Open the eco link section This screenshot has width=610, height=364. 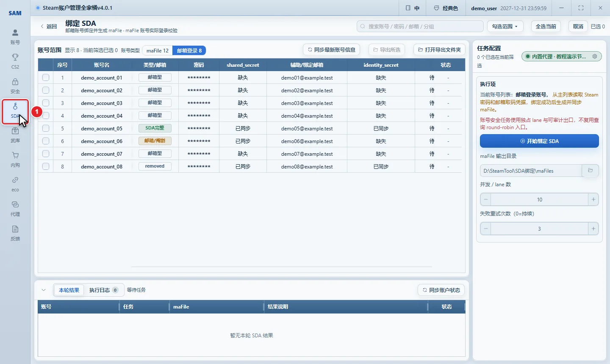tap(15, 184)
